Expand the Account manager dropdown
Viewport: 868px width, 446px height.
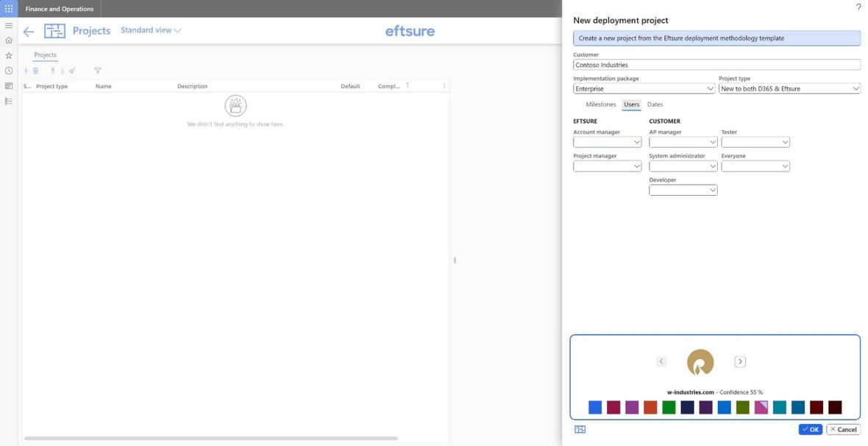tap(608, 142)
